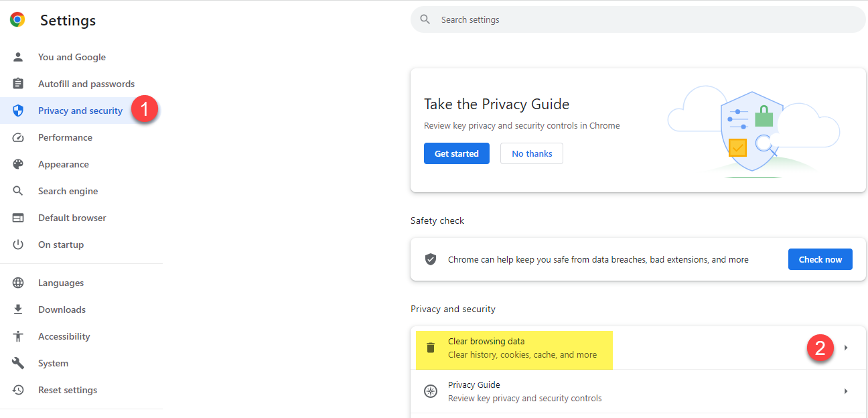
Task: Click the speedometer Performance icon
Action: (x=18, y=137)
